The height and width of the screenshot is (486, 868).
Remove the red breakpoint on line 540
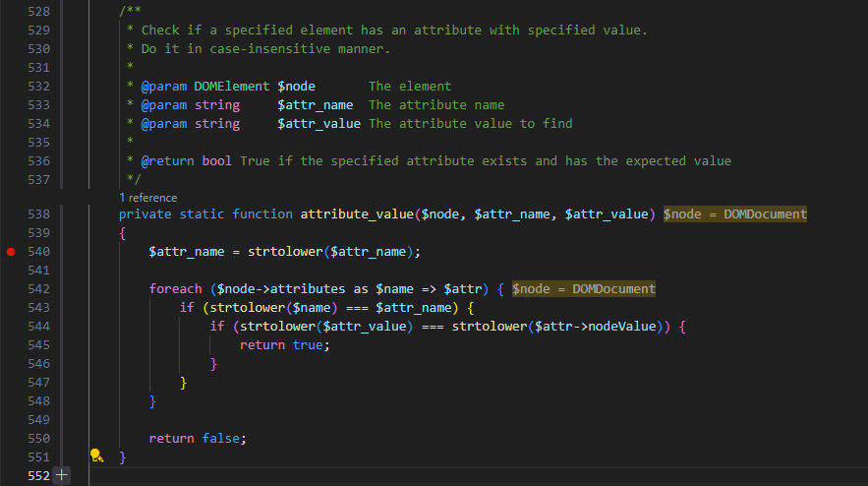point(11,252)
